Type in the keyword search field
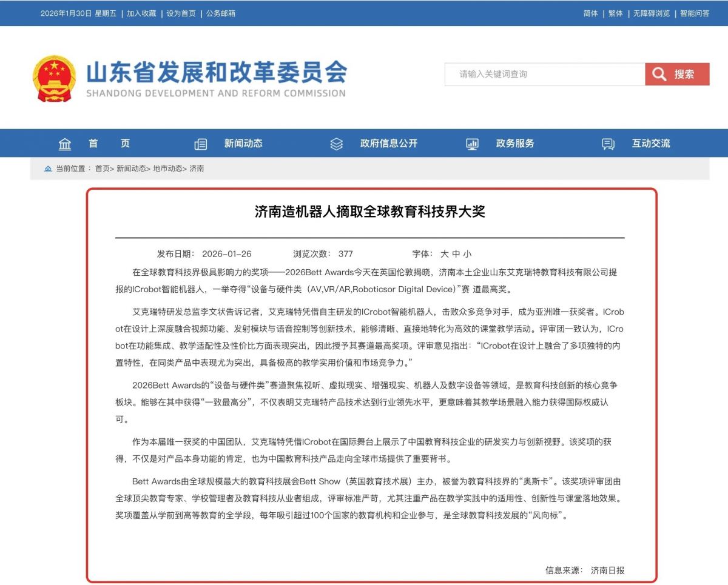 [x=544, y=74]
